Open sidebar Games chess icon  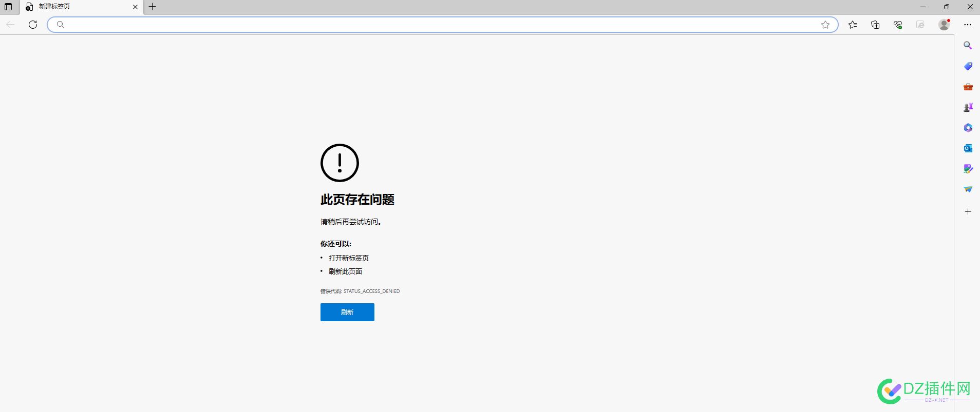click(x=968, y=107)
